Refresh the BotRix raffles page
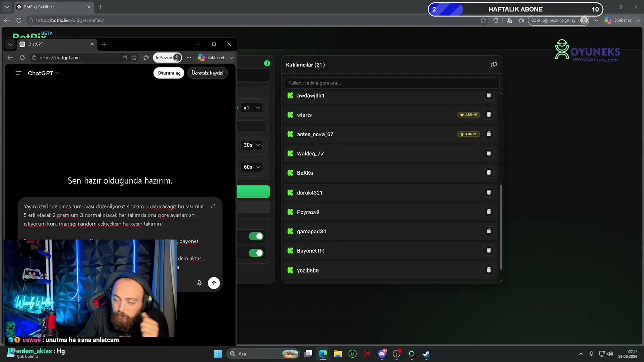The width and height of the screenshot is (644, 362). [x=19, y=20]
